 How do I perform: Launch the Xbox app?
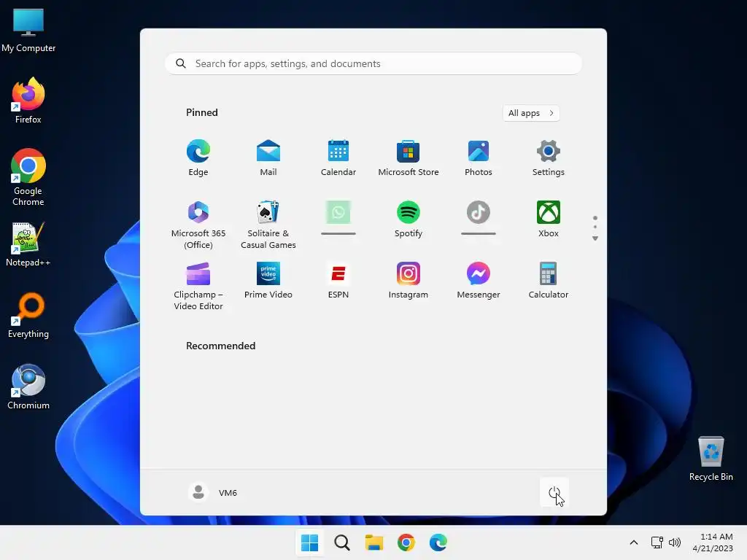pyautogui.click(x=549, y=219)
